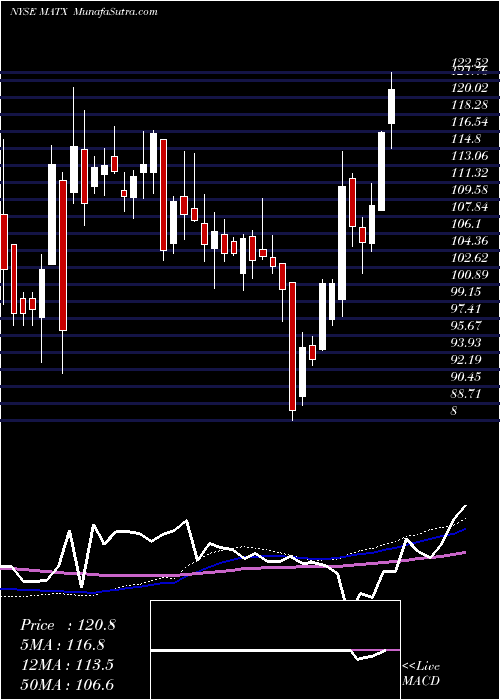This screenshot has height=700, width=500.
Task: Click the 107.84 price axis label
Action: 469,207
